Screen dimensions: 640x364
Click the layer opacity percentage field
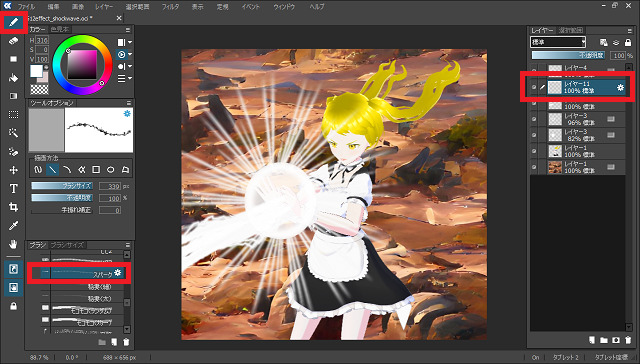618,55
